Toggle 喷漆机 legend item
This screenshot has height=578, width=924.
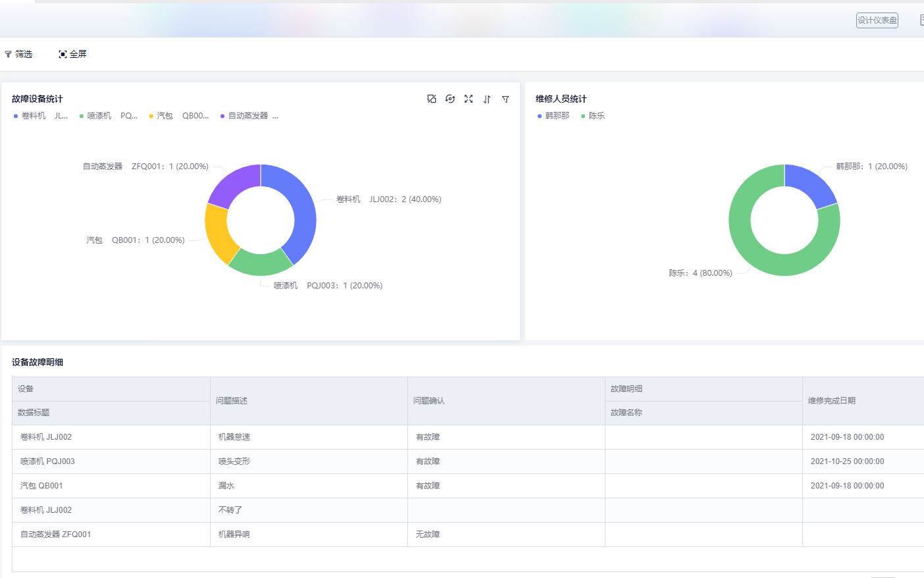[109, 116]
